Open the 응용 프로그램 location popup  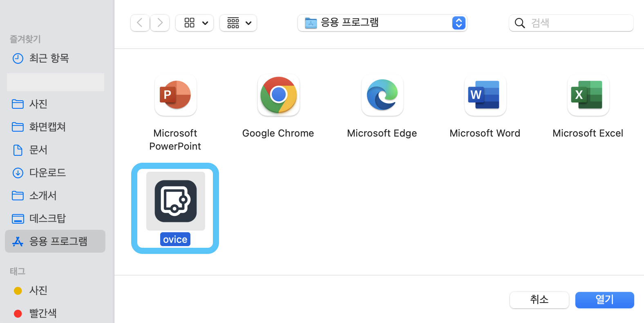point(382,23)
